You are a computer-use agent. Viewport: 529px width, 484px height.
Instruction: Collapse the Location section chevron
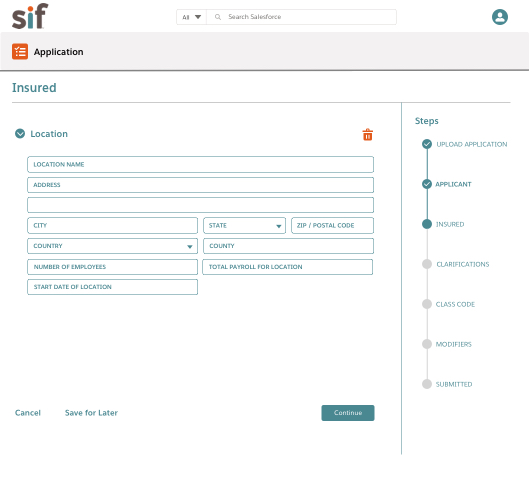[x=20, y=134]
